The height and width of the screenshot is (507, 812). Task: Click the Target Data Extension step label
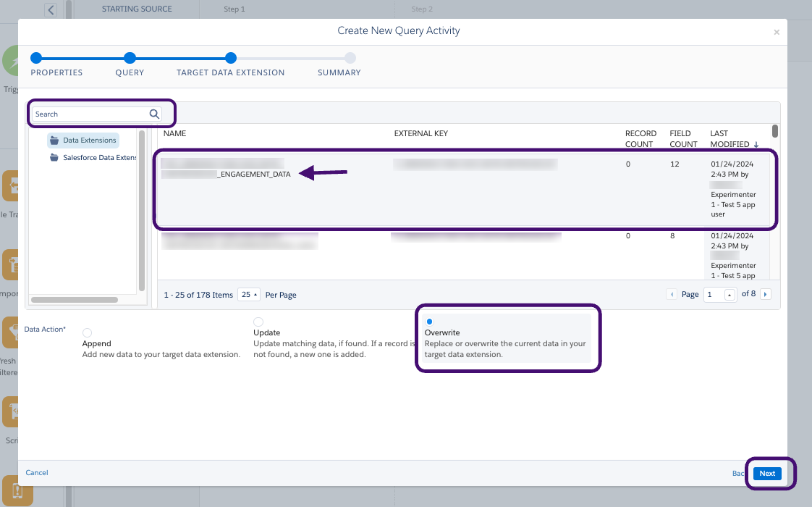[230, 72]
